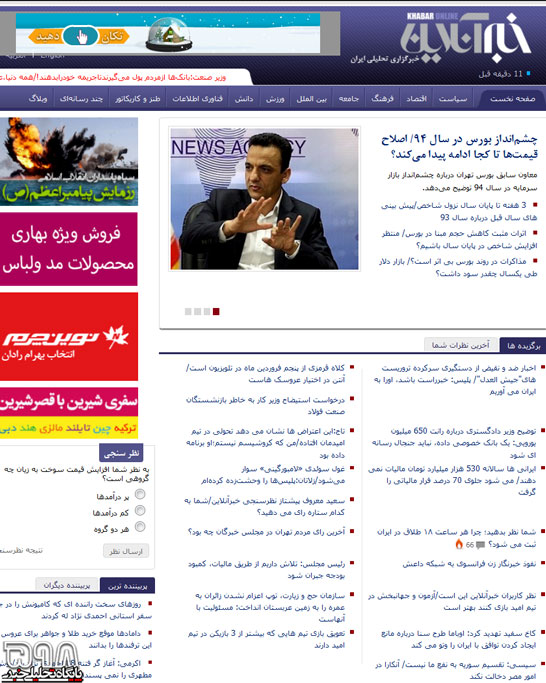Open the چند رسانه‌ای section
This screenshot has width=546, height=683.
point(81,99)
